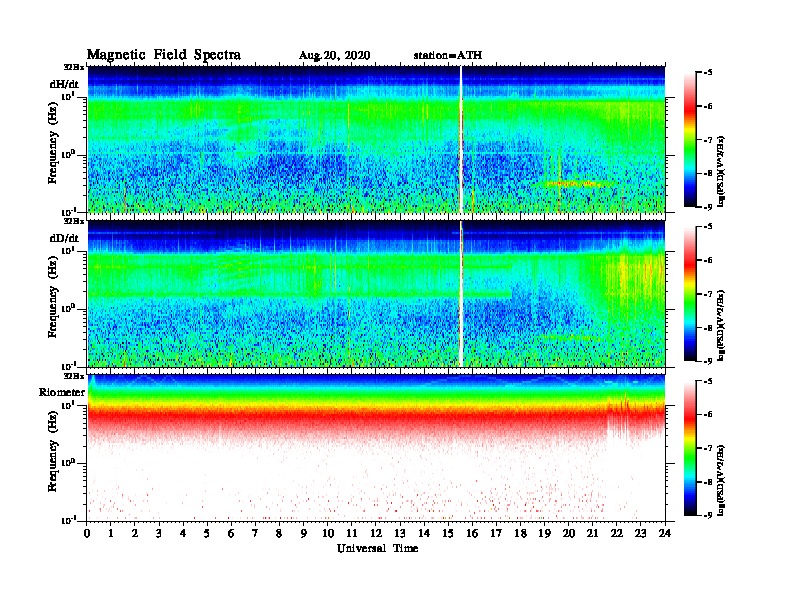Click the 10^0 frequency tick of dH/dt panel
Screen dimensions: 792x612
(68, 155)
